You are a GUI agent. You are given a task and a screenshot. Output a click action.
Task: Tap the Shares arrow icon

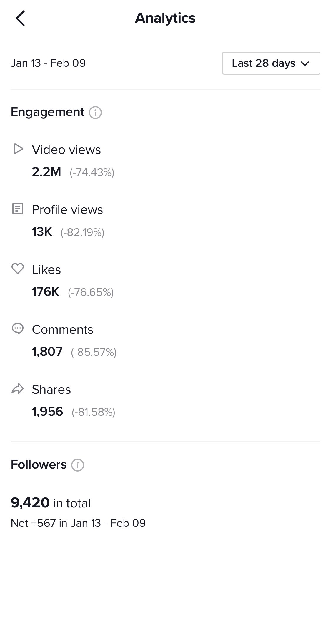(18, 389)
